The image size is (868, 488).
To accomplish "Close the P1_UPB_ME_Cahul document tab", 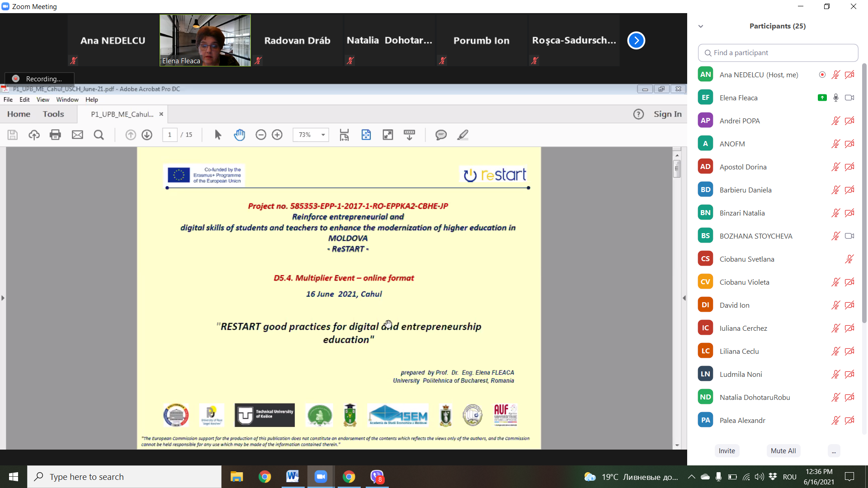I will click(x=161, y=114).
